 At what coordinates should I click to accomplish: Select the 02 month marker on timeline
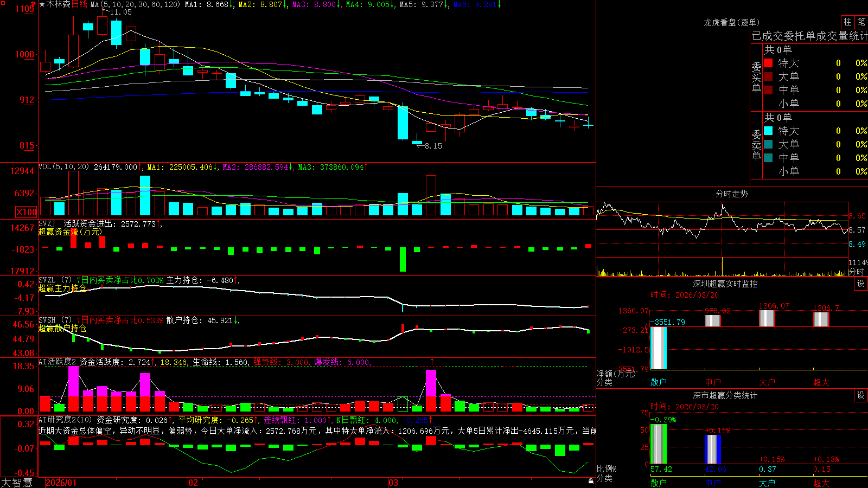pyautogui.click(x=193, y=483)
